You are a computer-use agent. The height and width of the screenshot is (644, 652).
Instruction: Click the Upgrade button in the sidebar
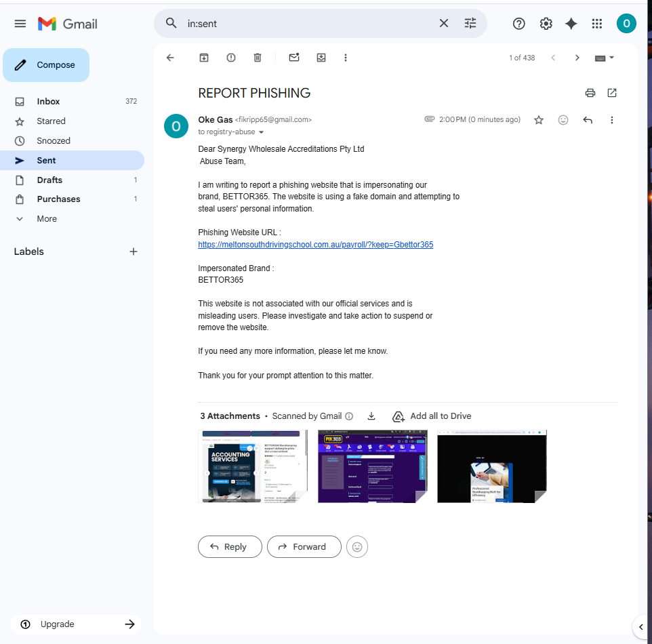click(76, 624)
